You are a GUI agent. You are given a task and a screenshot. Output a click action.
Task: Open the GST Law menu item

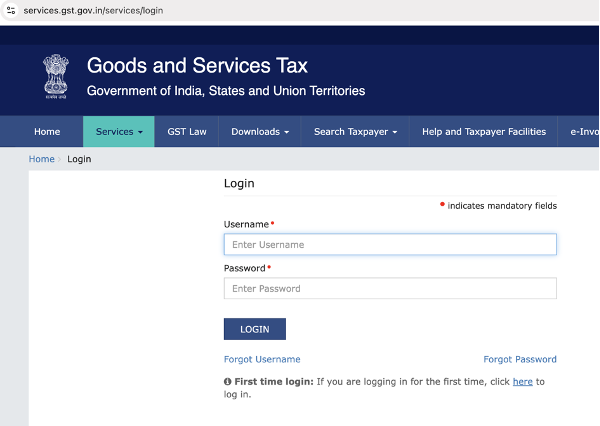tap(187, 132)
